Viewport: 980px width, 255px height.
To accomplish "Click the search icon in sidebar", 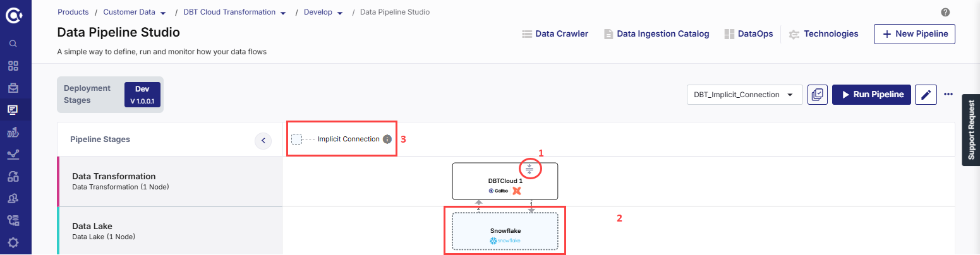I will [13, 44].
